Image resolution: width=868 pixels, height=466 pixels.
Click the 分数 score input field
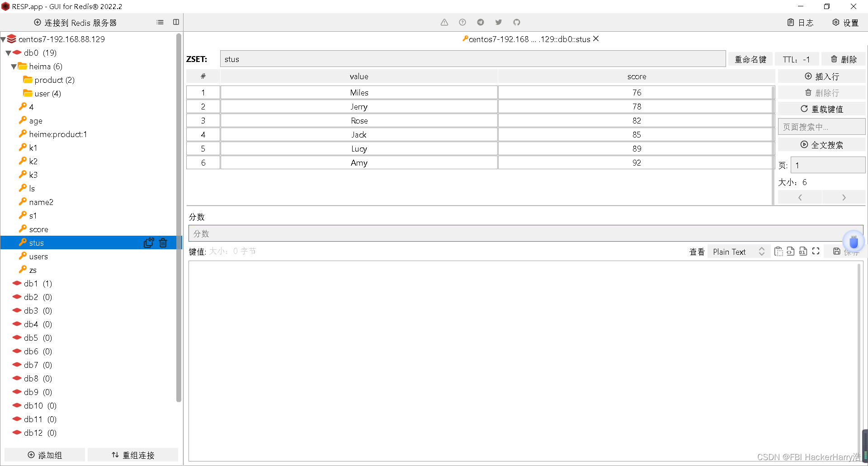[x=525, y=233]
